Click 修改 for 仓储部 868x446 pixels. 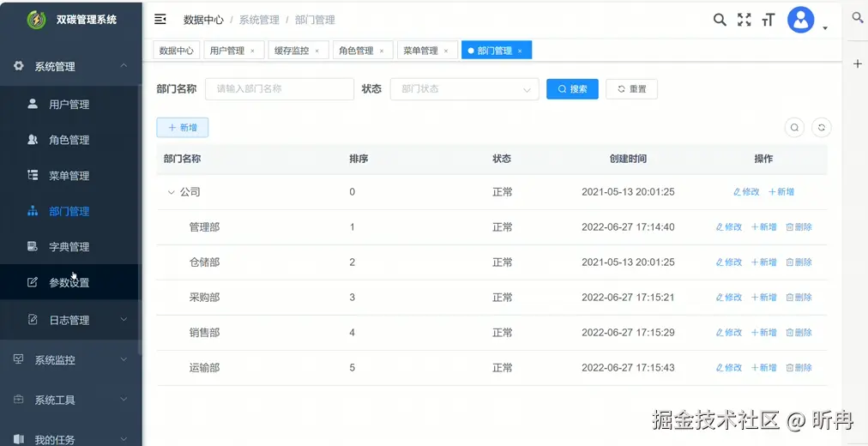pos(728,262)
